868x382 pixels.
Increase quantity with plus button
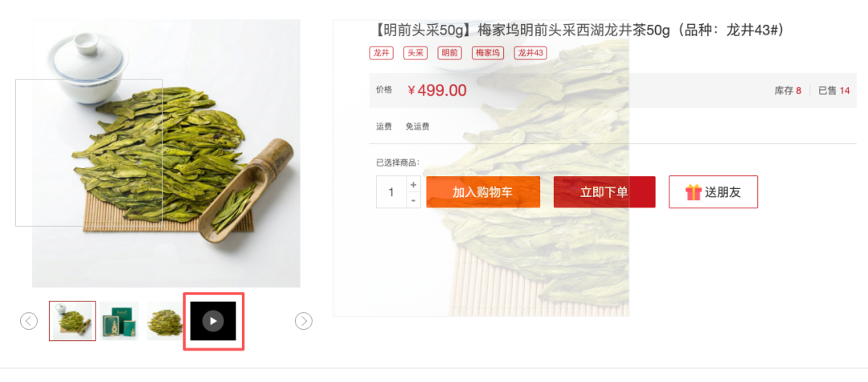[x=414, y=184]
